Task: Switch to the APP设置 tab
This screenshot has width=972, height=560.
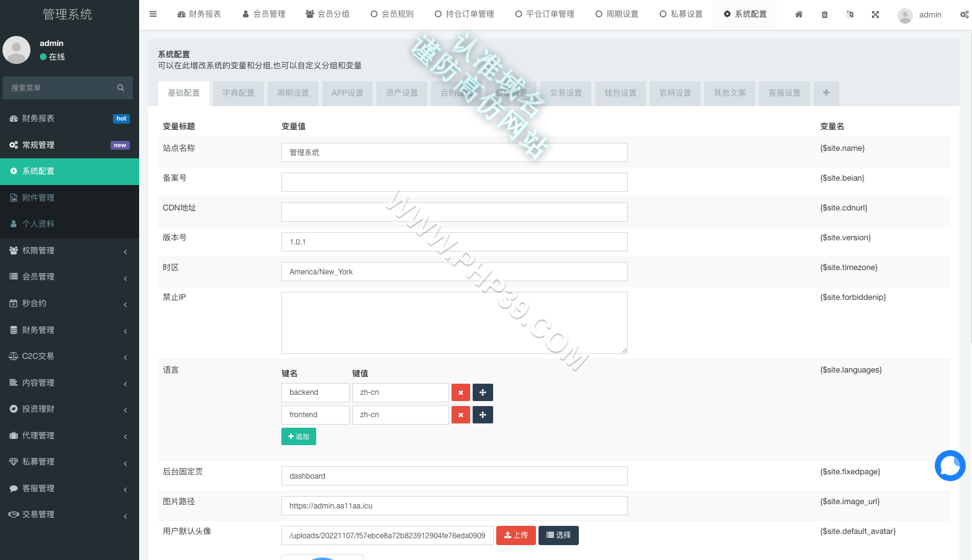Action: 347,93
